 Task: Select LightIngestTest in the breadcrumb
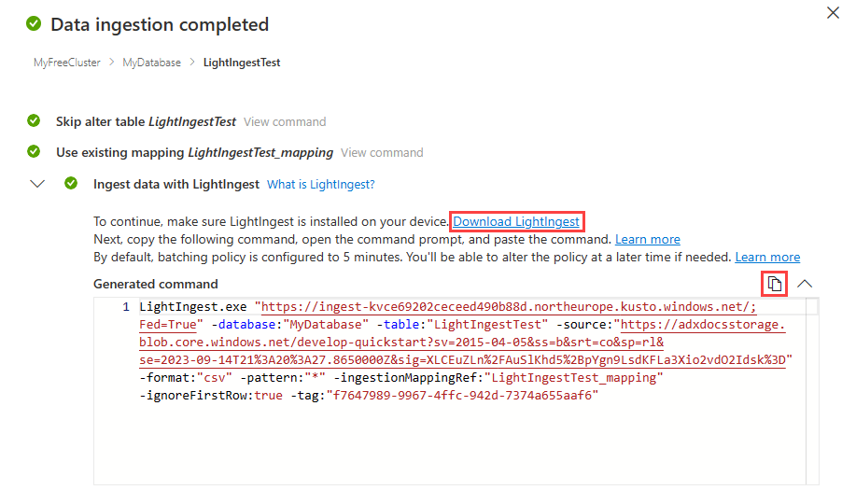pyautogui.click(x=242, y=63)
